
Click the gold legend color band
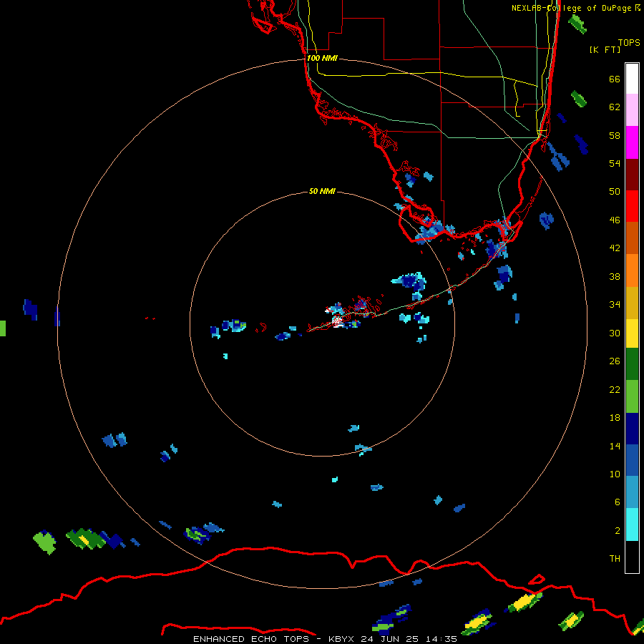pos(632,303)
